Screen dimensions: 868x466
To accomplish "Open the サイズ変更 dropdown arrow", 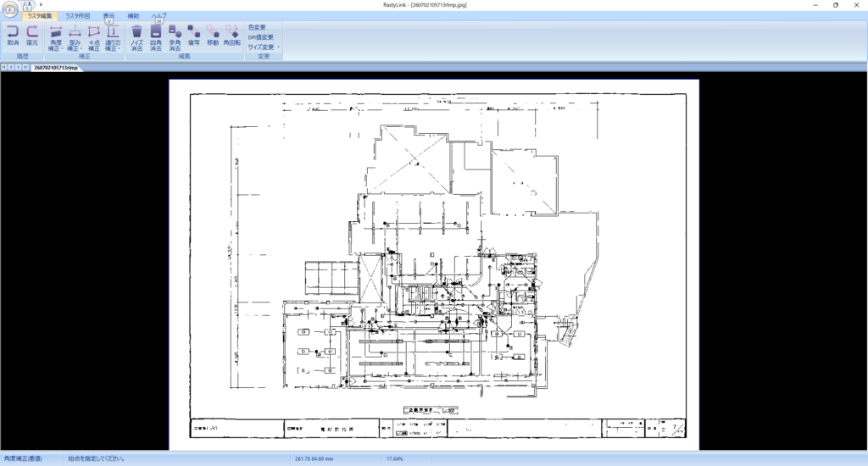I will click(278, 47).
